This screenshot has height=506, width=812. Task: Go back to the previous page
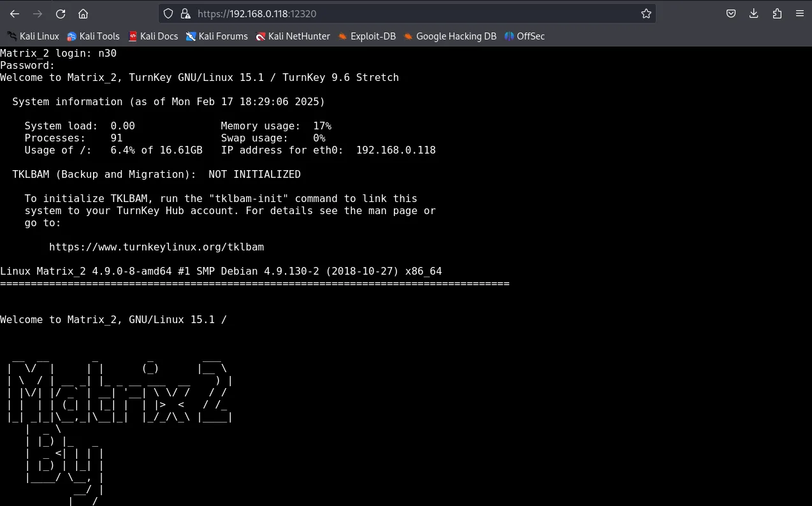pos(15,13)
